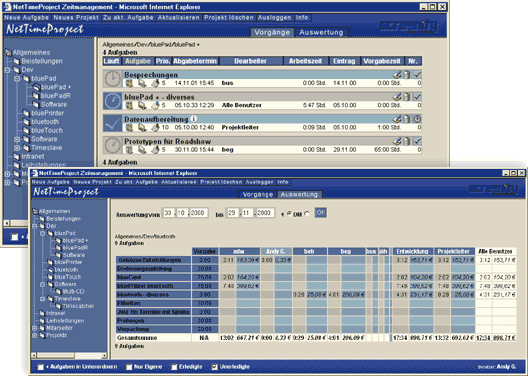Click the grey clock icon beside Prototypen für Roadshow
528x376 pixels.
point(112,145)
